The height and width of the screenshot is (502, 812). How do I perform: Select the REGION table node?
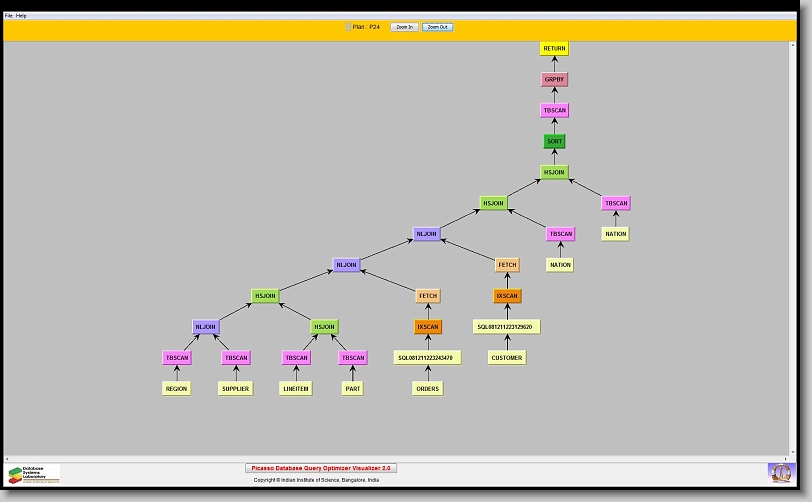point(176,389)
